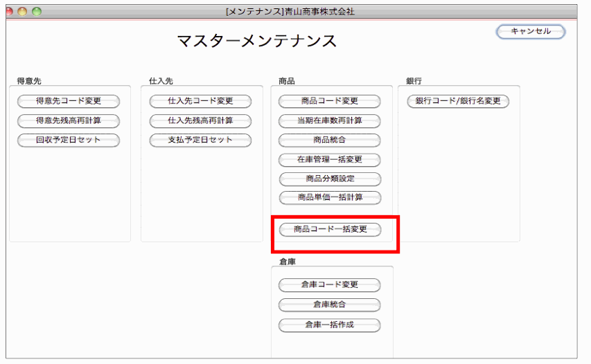Viewport: 591px width, 364px height.
Task: Open 得意先コード変更
Action: (69, 101)
